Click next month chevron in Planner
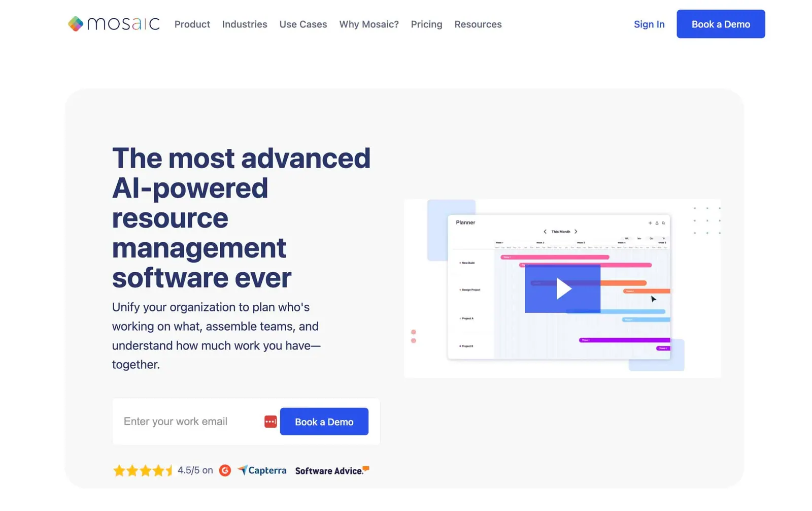Image resolution: width=812 pixels, height=511 pixels. [x=576, y=232]
